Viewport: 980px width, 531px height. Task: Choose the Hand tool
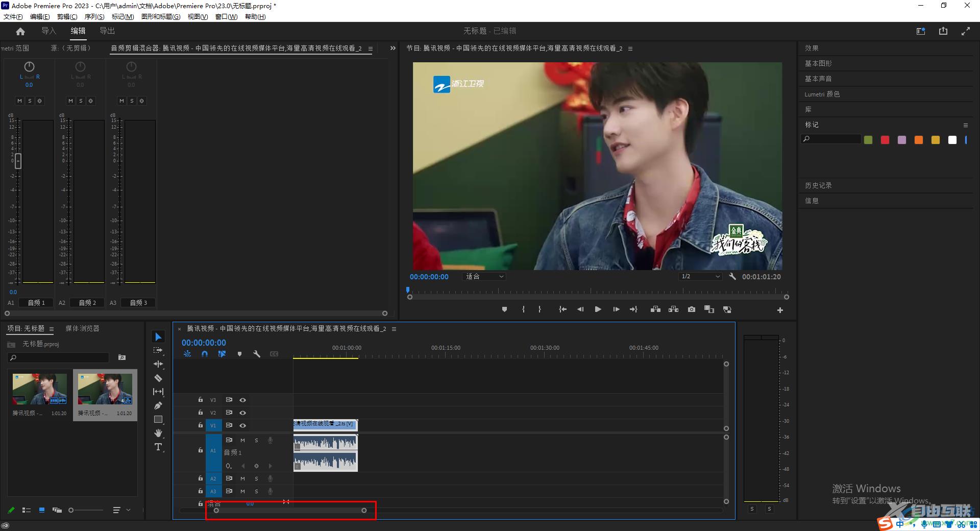(158, 433)
